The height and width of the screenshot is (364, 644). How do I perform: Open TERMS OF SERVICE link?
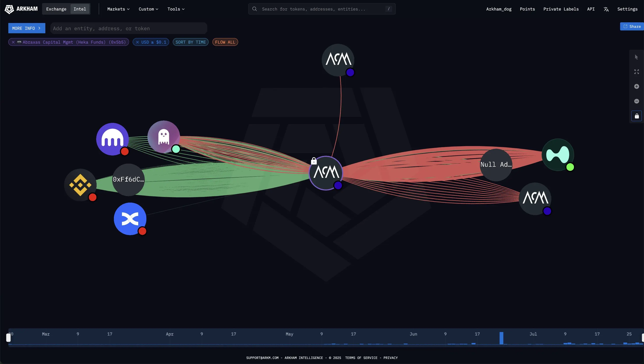361,358
